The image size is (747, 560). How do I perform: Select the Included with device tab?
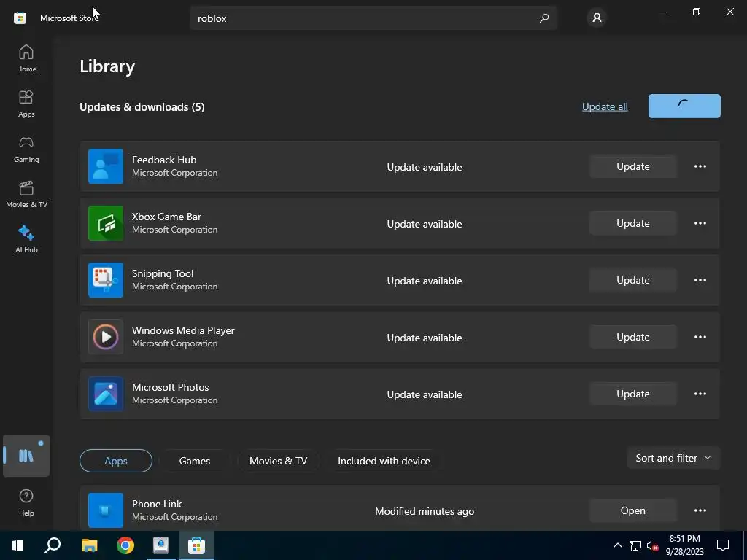(384, 461)
